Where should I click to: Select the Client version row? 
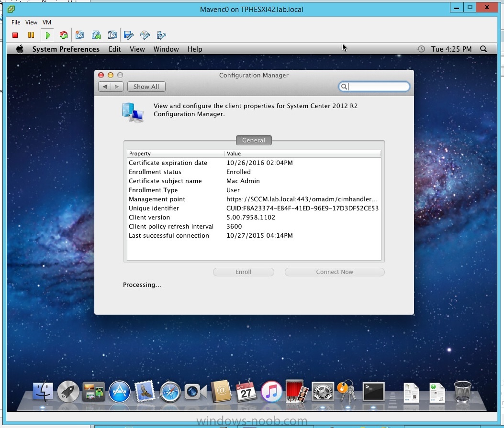pos(254,218)
